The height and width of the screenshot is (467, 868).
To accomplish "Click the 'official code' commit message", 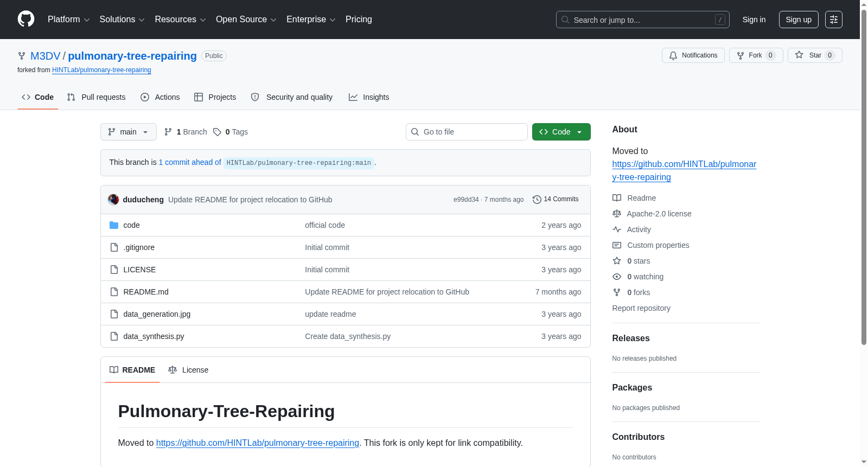I will click(x=325, y=225).
